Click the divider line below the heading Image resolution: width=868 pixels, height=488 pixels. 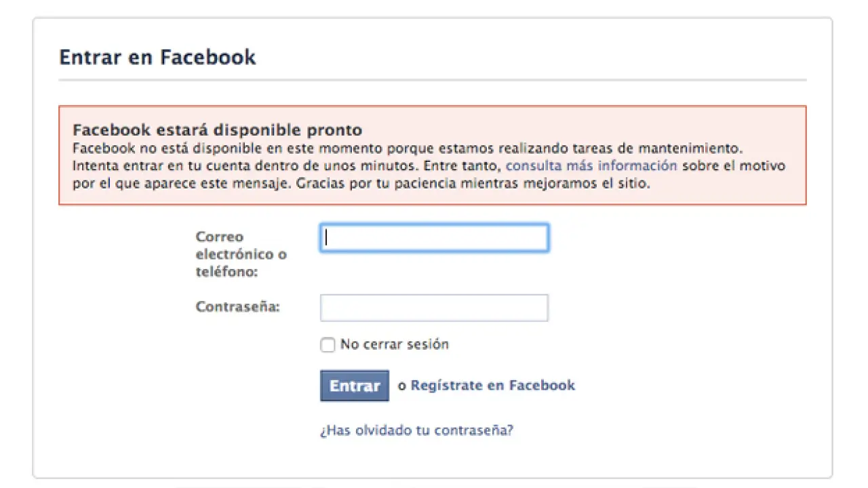(x=433, y=81)
